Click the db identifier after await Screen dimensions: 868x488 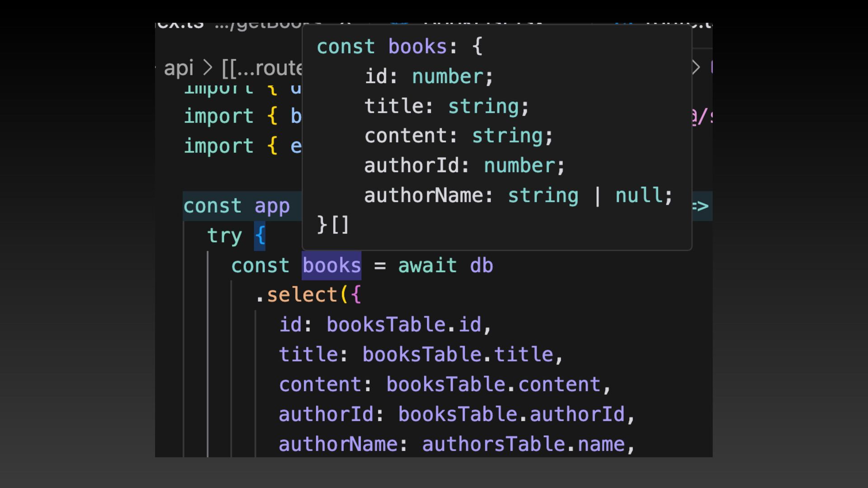(x=481, y=265)
